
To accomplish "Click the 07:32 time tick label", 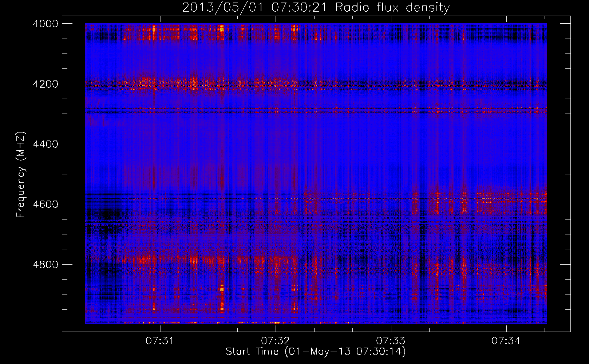I will point(275,341).
